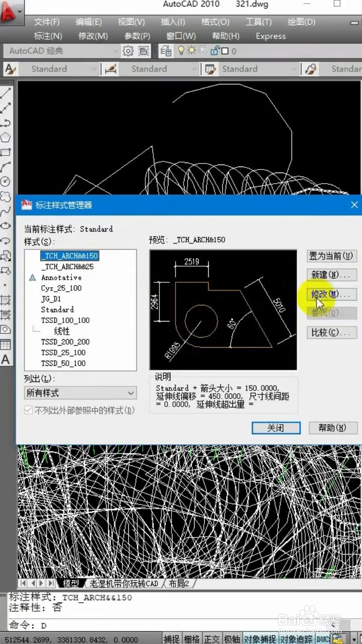Click the My Workspace icon beside the gear

(144, 51)
